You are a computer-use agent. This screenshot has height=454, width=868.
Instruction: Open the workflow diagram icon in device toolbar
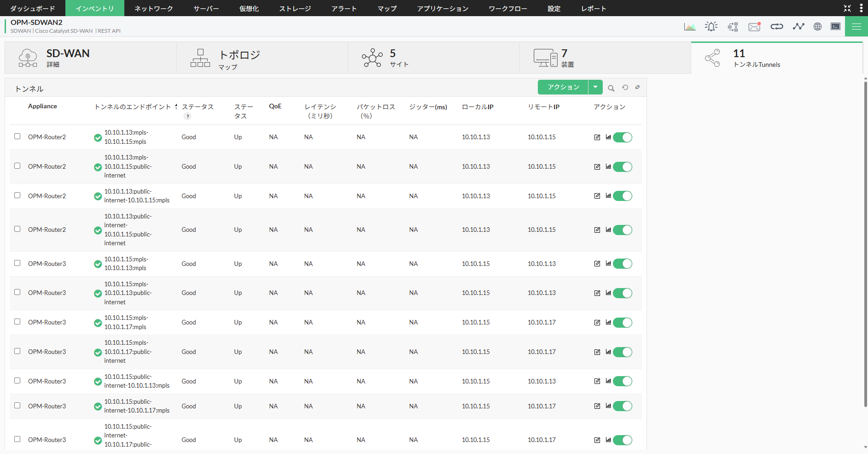733,27
